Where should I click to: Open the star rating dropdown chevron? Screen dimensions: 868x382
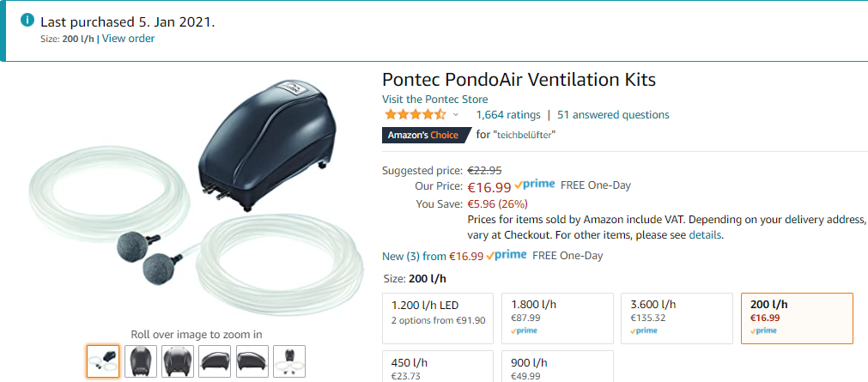(456, 115)
